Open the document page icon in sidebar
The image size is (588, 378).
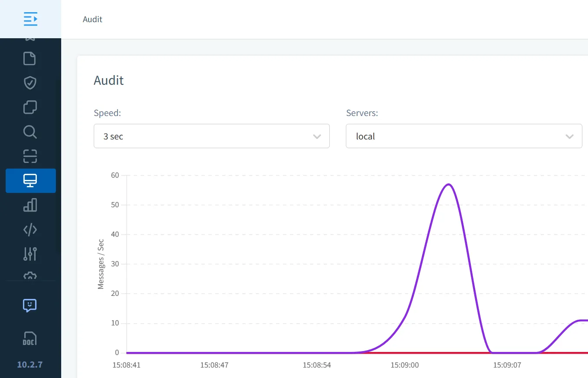point(30,58)
